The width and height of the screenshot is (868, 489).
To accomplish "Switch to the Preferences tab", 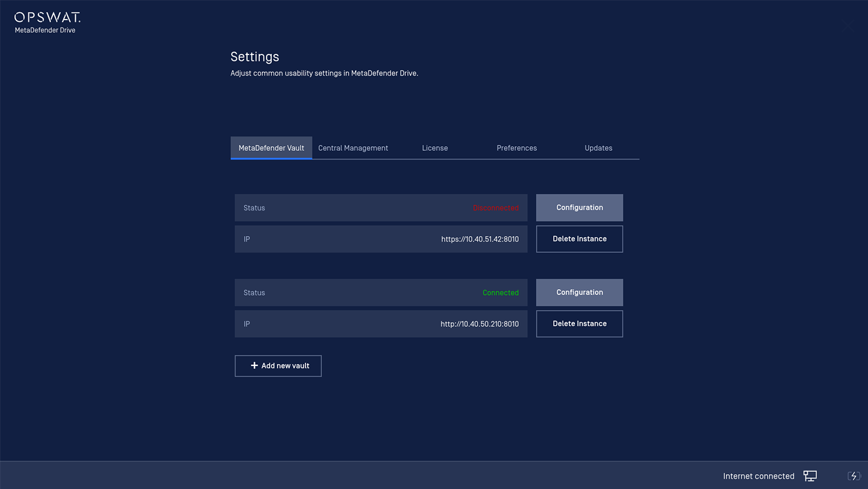I will (x=516, y=148).
